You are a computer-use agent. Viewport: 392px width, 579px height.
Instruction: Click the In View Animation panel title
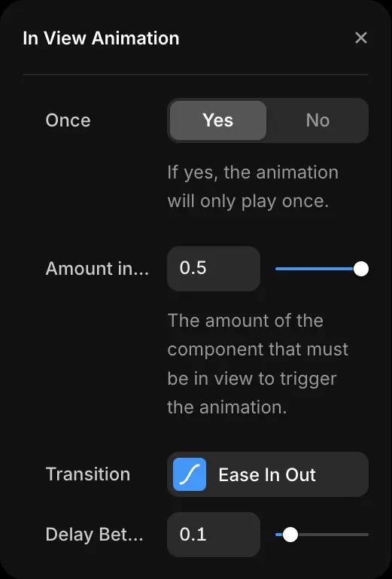(101, 38)
